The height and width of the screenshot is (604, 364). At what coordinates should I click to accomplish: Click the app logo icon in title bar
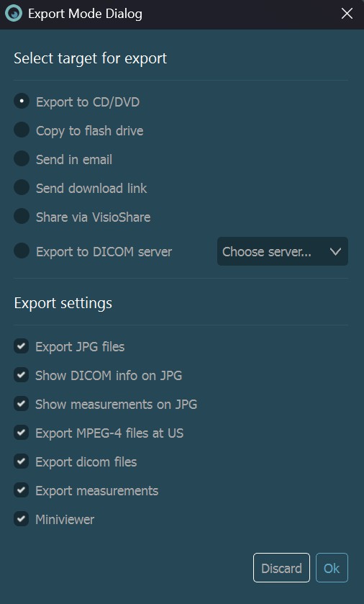(14, 14)
